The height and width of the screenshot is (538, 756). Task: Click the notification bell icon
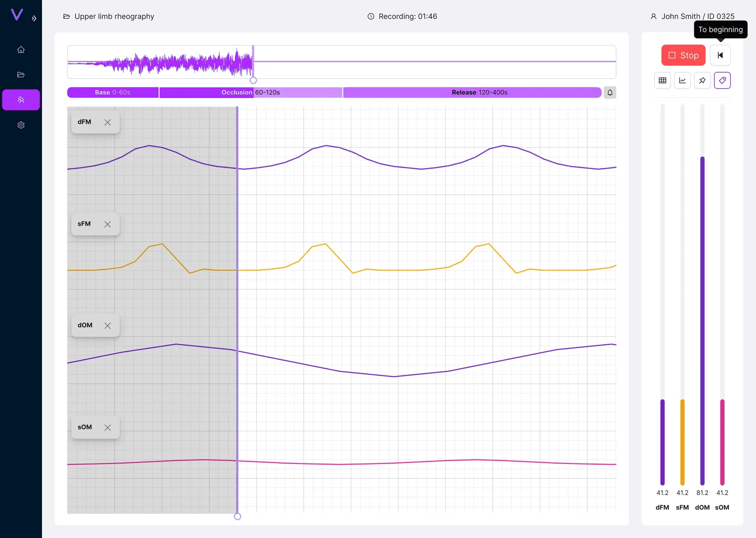[610, 92]
